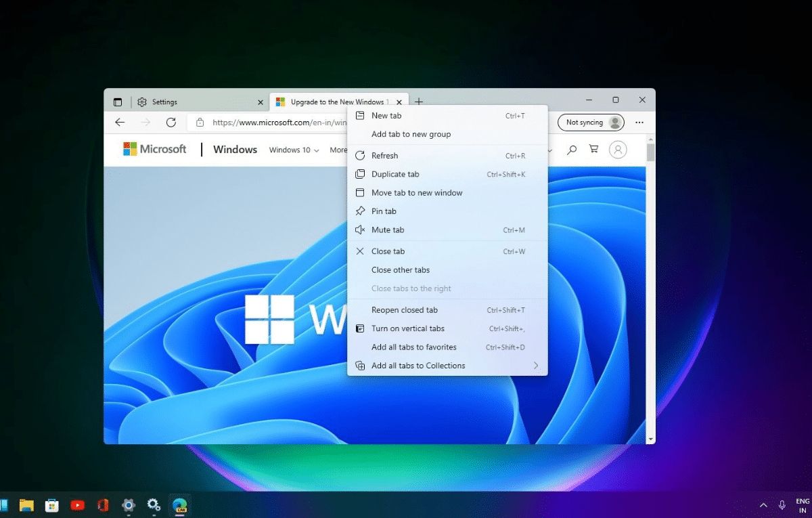This screenshot has width=812, height=518.
Task: Select Duplicate tab menu entry
Action: [x=395, y=175]
